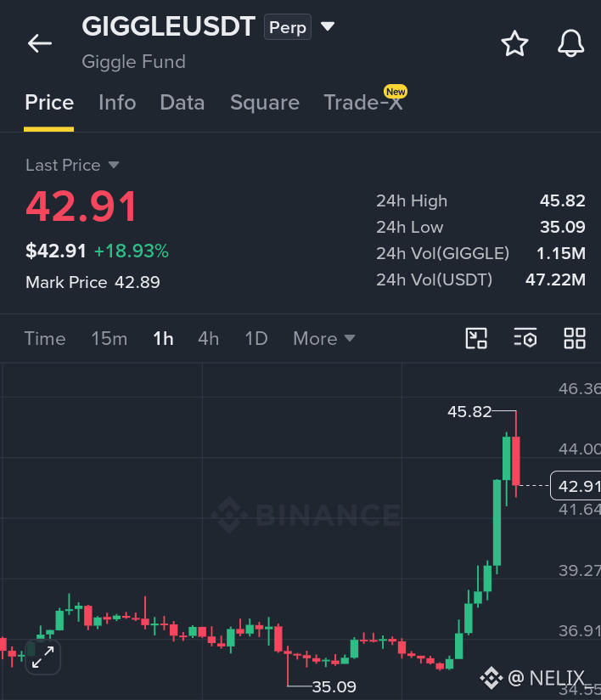Select the 4h chart interval
This screenshot has height=700, width=601.
(x=208, y=338)
